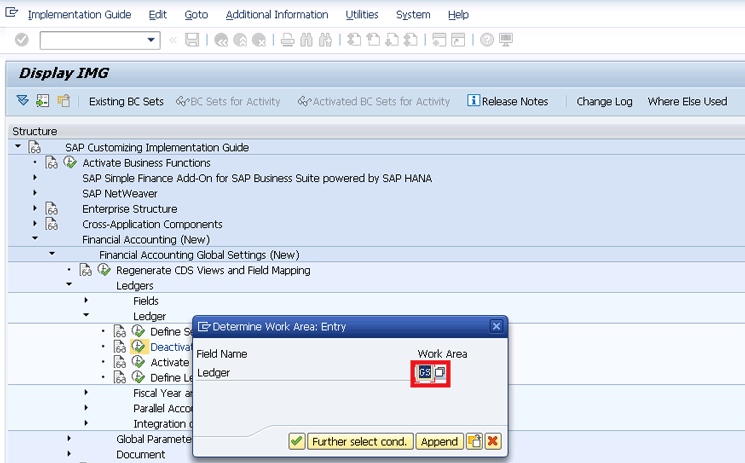This screenshot has height=463, width=745.
Task: Open the command field dropdown arrow
Action: click(151, 40)
